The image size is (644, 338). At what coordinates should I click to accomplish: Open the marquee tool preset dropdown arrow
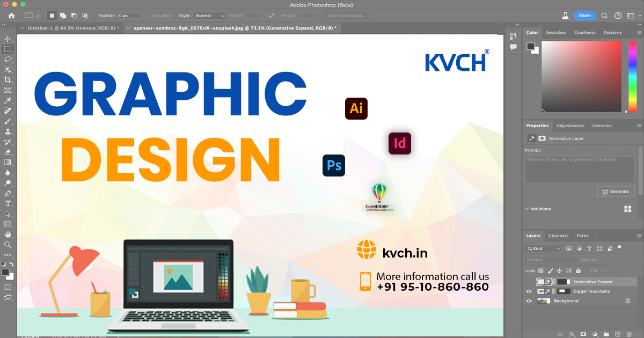click(39, 16)
